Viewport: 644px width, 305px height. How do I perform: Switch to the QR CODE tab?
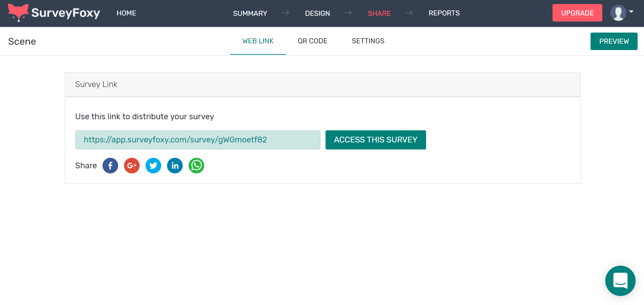tap(312, 41)
